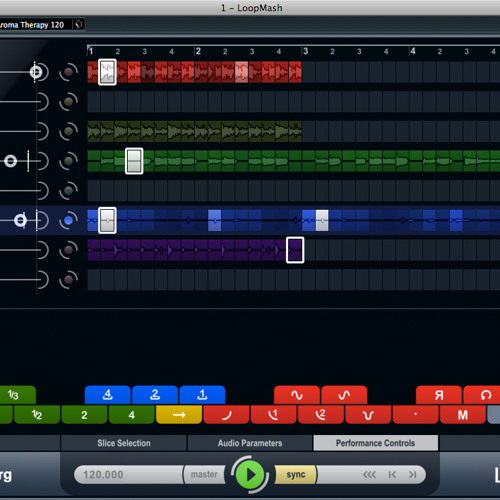This screenshot has height=500, width=500.
Task: Select the pink highlighted slice on red track
Action: (242, 72)
